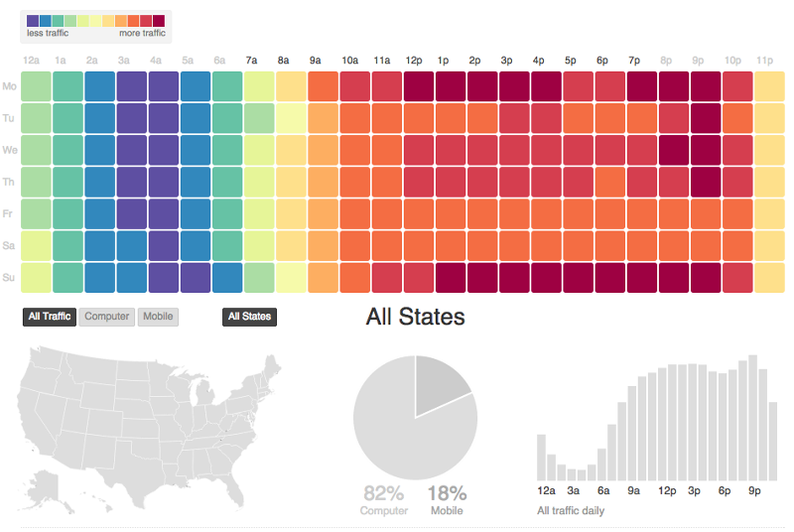The width and height of the screenshot is (794, 532).
Task: Select the Sunday 1p heatmap cell
Action: (451, 277)
